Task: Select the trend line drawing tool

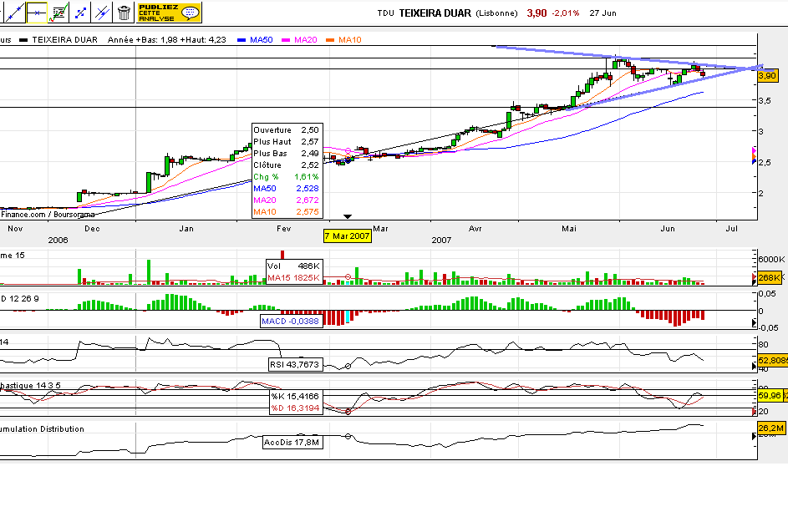Action: tap(15, 13)
